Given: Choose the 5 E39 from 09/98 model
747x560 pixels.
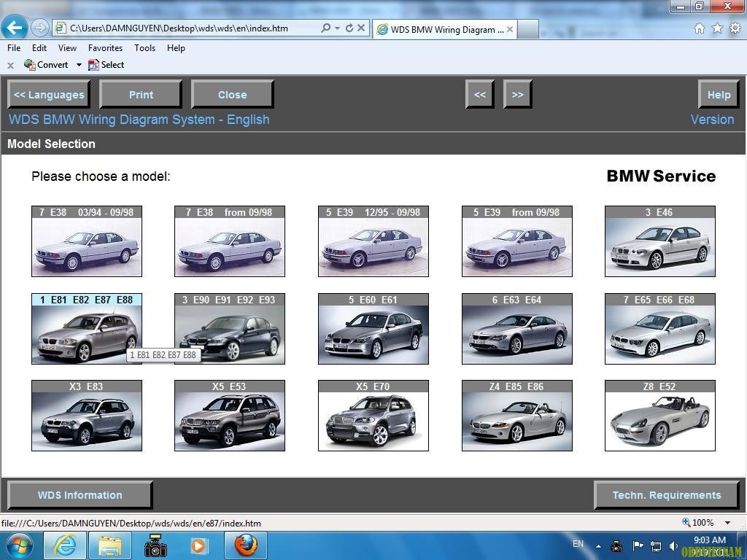Looking at the screenshot, I should (x=517, y=241).
